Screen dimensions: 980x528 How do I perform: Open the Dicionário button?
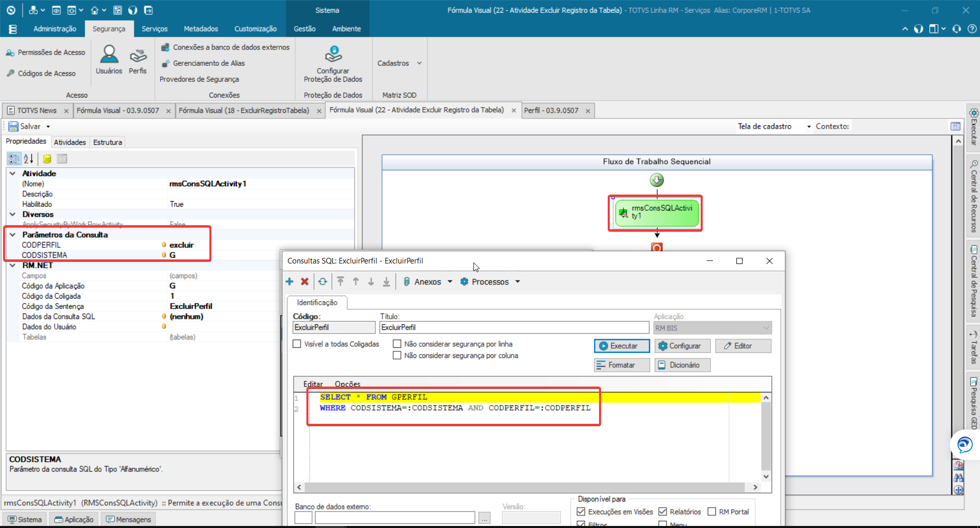click(683, 365)
